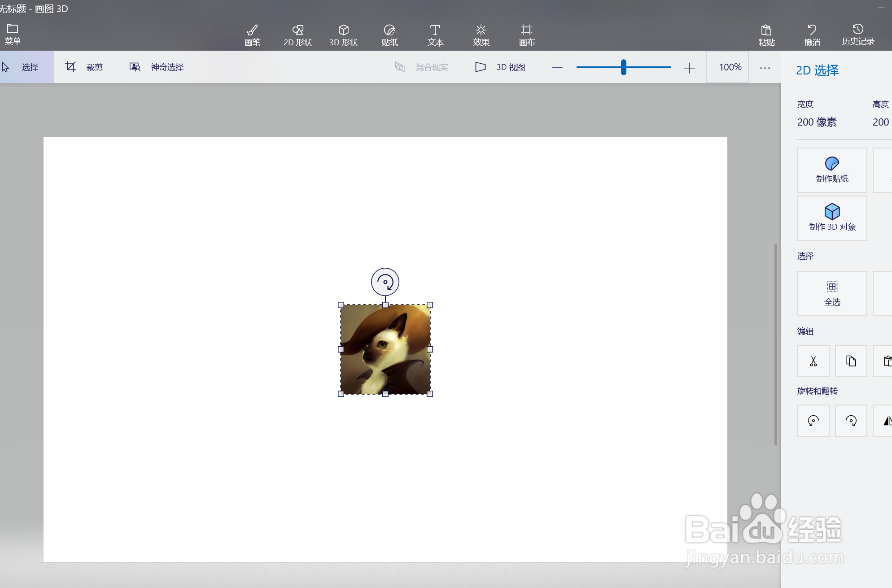Select the Crop (裁剪) tool
Viewport: 892px width, 588px height.
(x=84, y=67)
